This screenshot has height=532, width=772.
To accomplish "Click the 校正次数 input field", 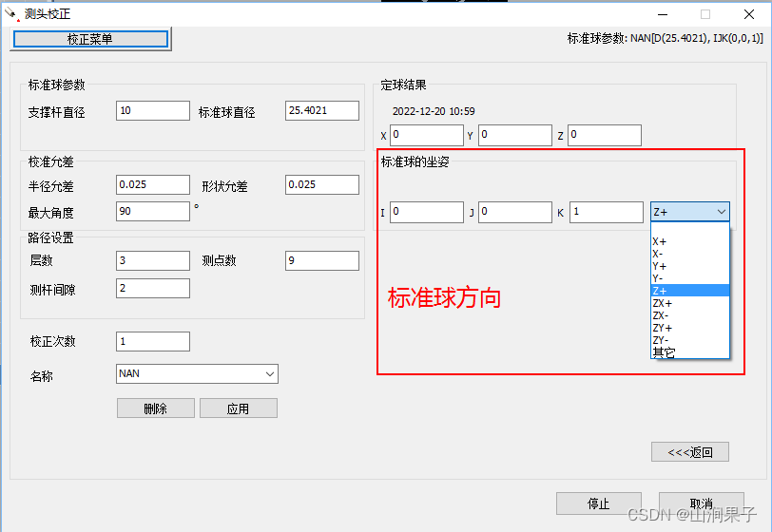I will (153, 341).
